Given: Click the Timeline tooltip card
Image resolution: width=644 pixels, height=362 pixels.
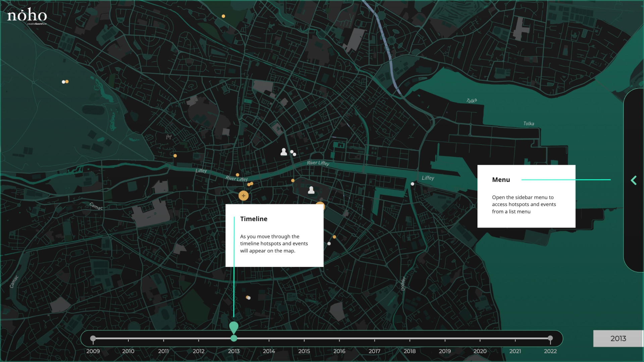Looking at the screenshot, I should pyautogui.click(x=274, y=236).
